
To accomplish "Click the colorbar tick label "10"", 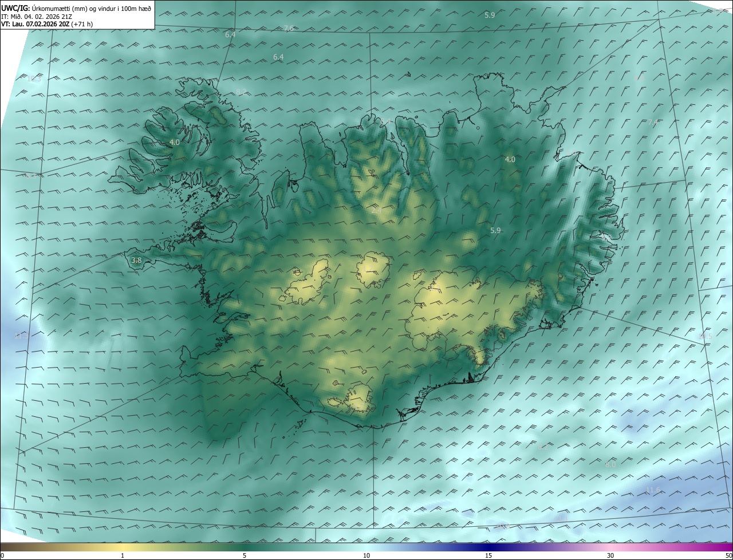I will pyautogui.click(x=366, y=555).
